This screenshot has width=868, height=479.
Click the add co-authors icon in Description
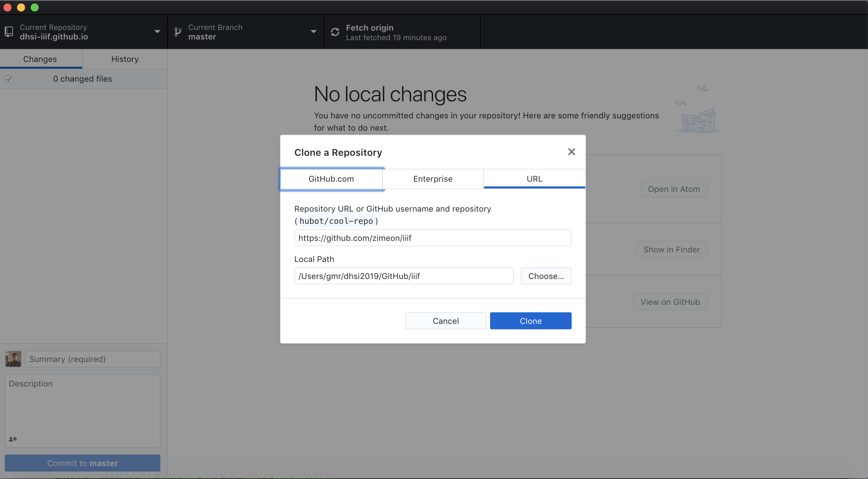pos(13,439)
